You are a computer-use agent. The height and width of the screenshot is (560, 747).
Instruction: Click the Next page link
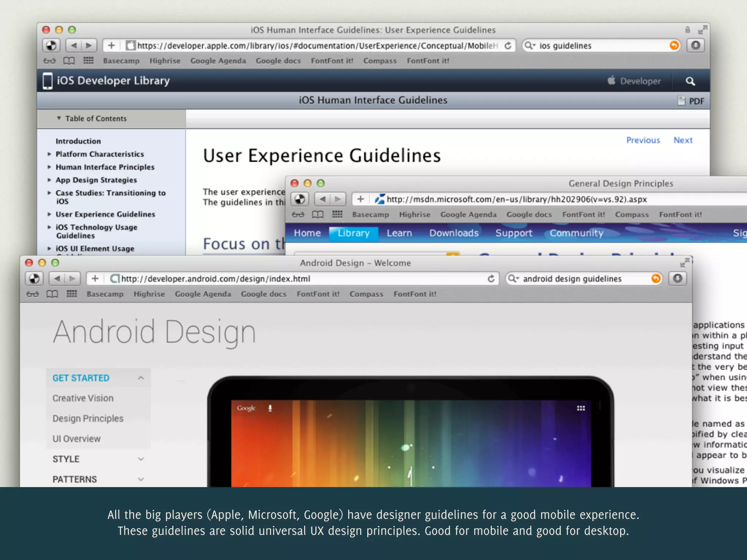tap(682, 140)
